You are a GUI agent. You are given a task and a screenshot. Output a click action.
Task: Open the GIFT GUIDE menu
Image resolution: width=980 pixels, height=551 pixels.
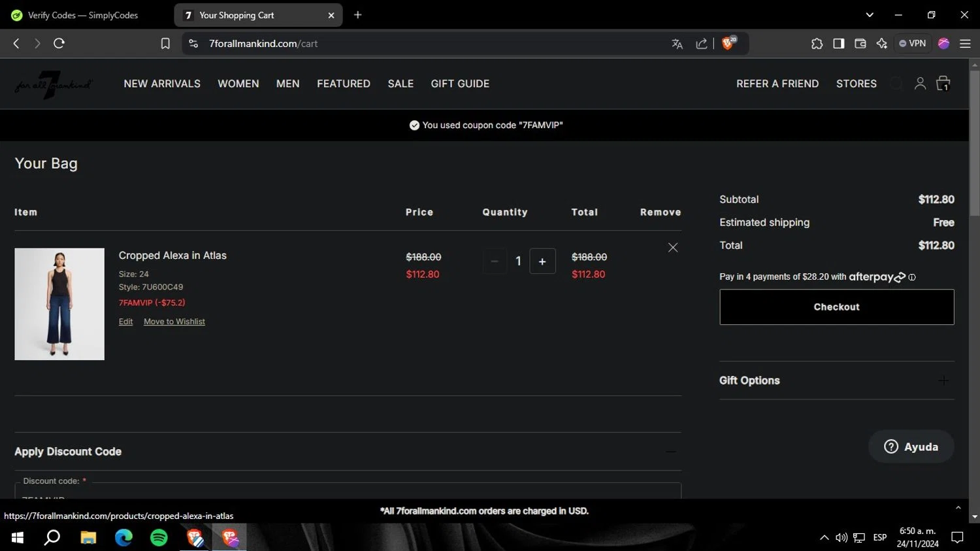pos(460,84)
